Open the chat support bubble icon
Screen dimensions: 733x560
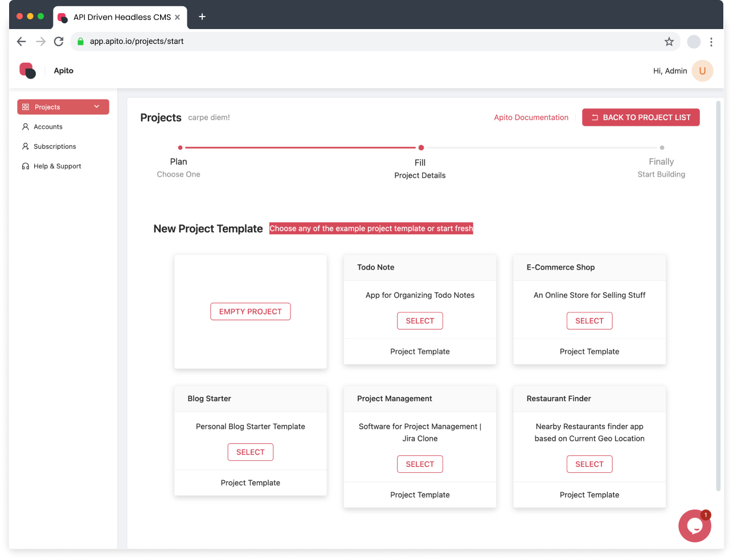tap(694, 526)
